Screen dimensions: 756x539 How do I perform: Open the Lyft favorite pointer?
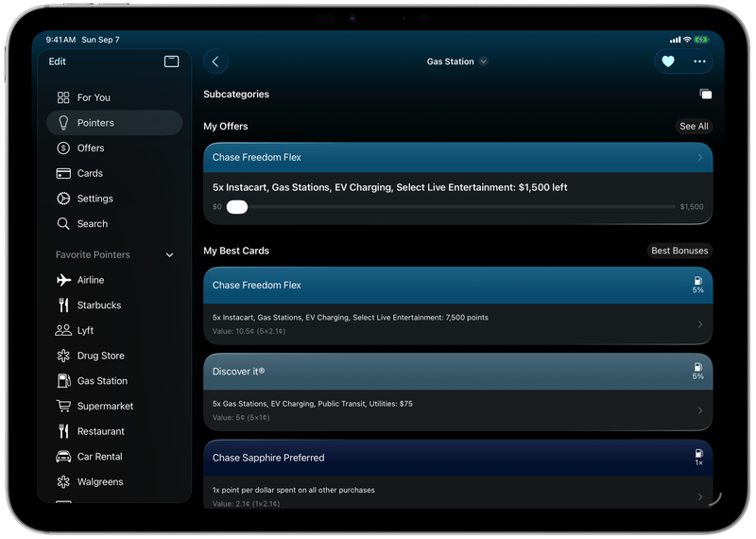tap(114, 330)
